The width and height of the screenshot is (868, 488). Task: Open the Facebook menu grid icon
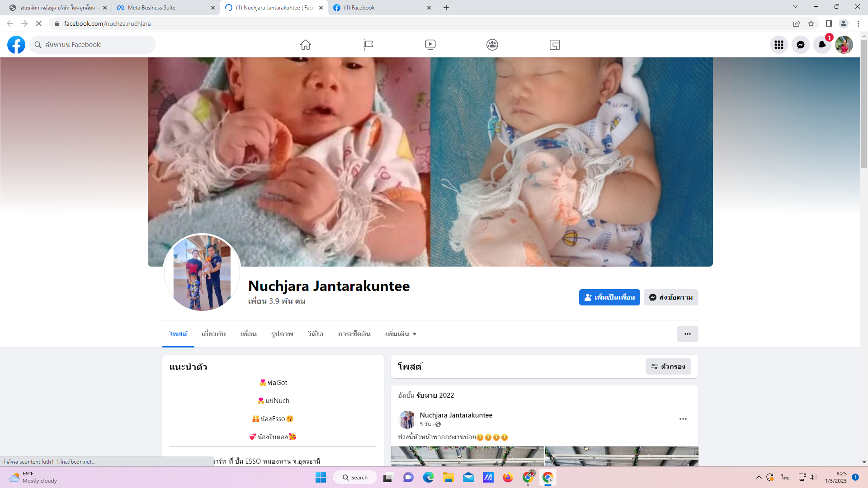pos(778,45)
